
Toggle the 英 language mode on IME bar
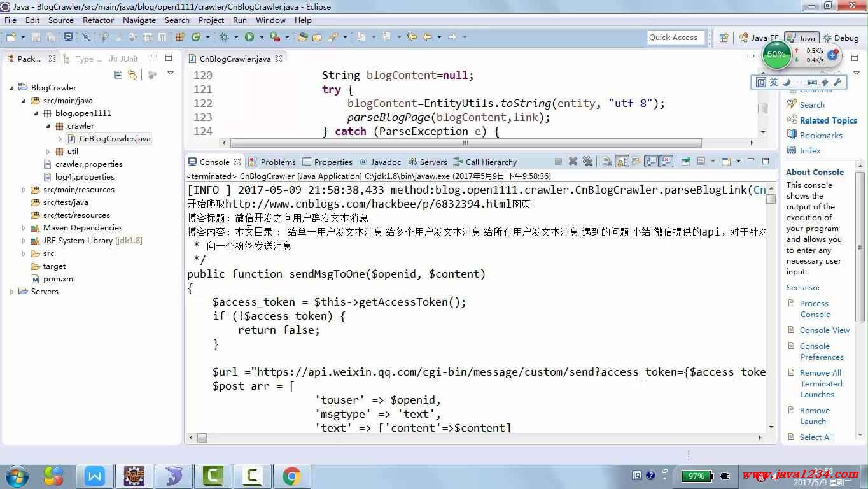(774, 82)
